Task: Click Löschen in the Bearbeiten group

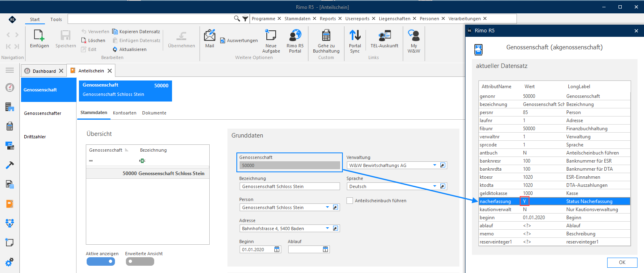Action: [x=93, y=40]
